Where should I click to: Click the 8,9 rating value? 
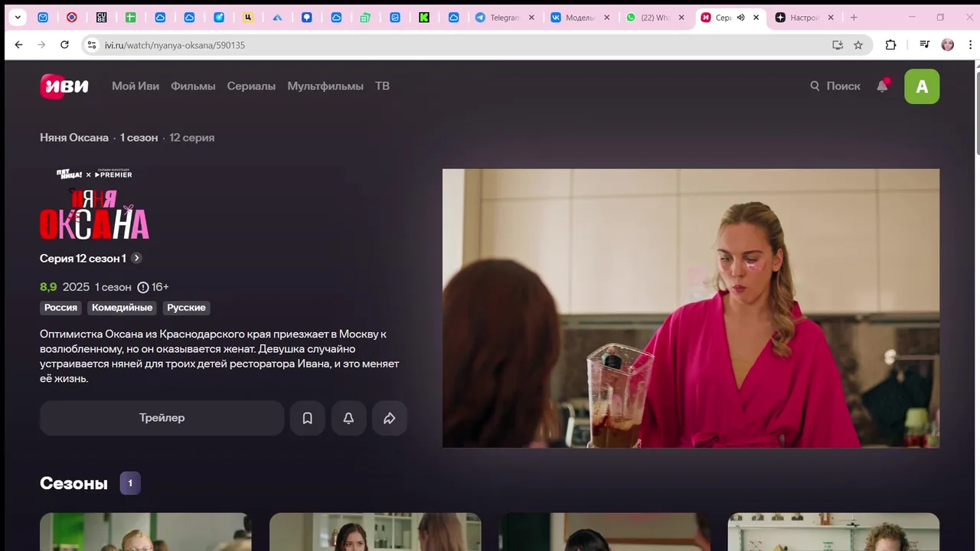tap(48, 287)
